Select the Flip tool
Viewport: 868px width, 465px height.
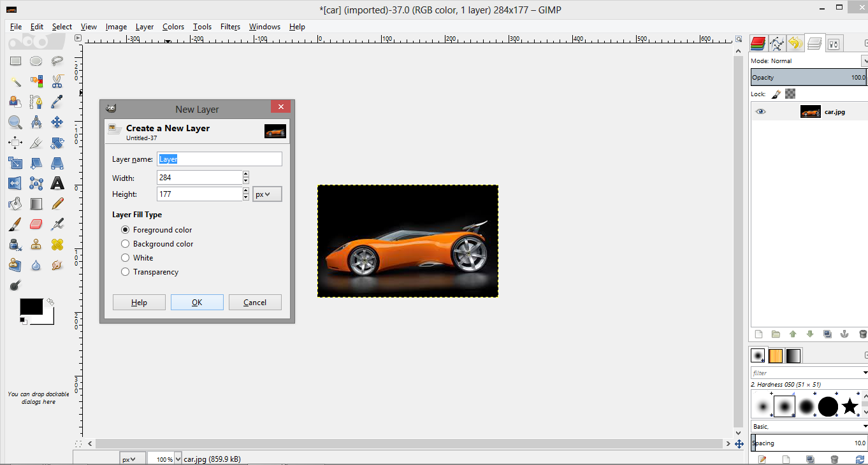pos(15,183)
